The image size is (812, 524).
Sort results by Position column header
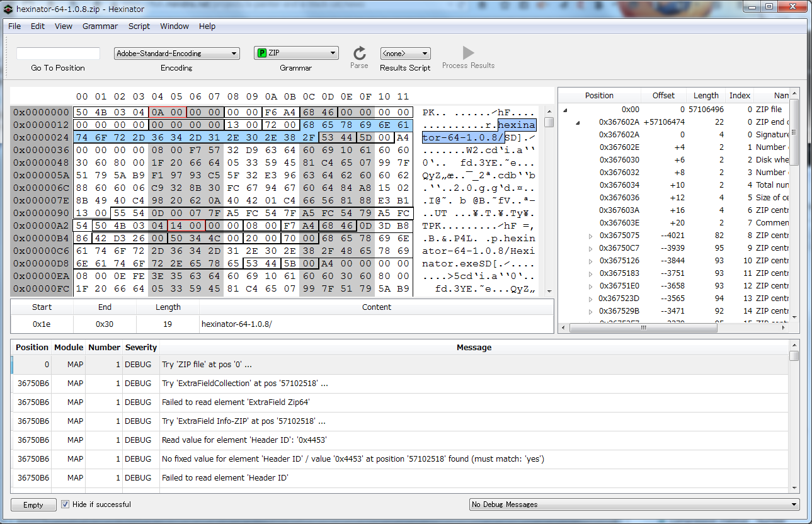pos(599,96)
